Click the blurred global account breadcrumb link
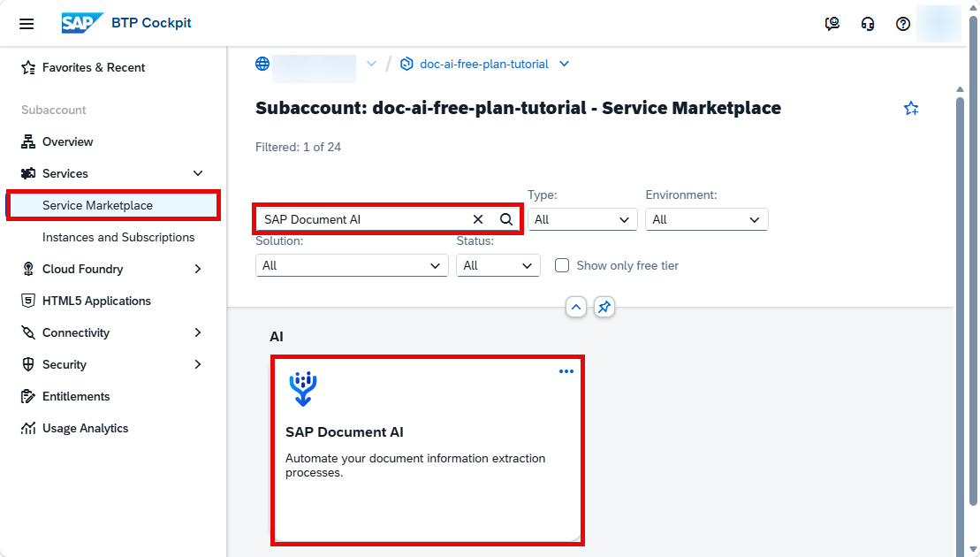 [315, 69]
